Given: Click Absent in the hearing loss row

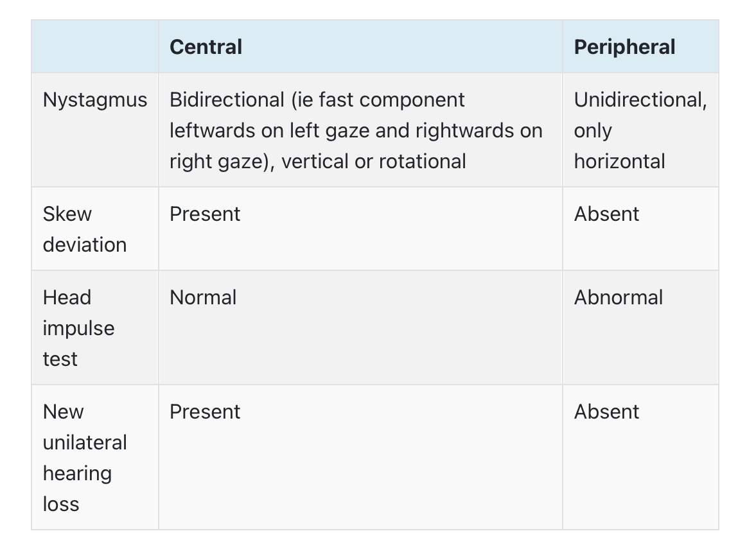Looking at the screenshot, I should click(606, 412).
